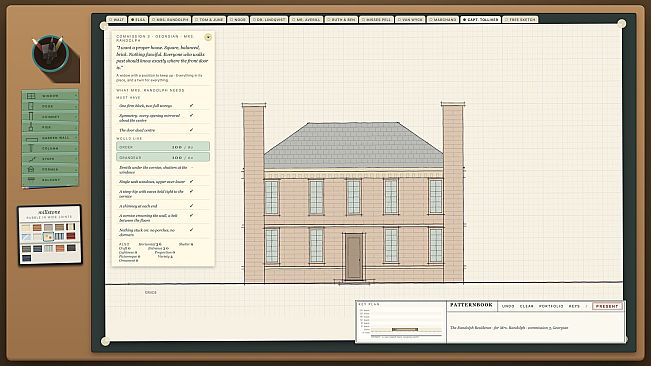
Task: Select the right chimney stack
Action: pyautogui.click(x=453, y=192)
